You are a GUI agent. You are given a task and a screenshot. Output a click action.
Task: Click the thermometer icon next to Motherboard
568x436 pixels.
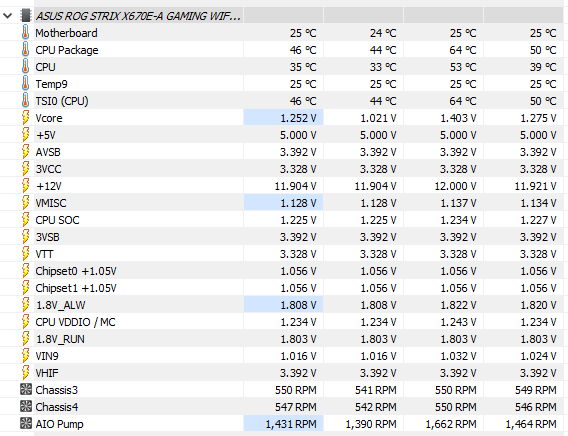point(25,33)
